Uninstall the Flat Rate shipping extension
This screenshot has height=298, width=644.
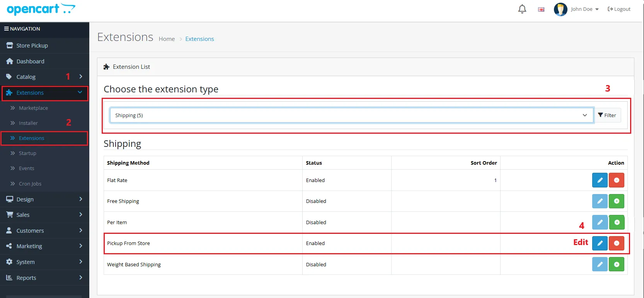[616, 180]
